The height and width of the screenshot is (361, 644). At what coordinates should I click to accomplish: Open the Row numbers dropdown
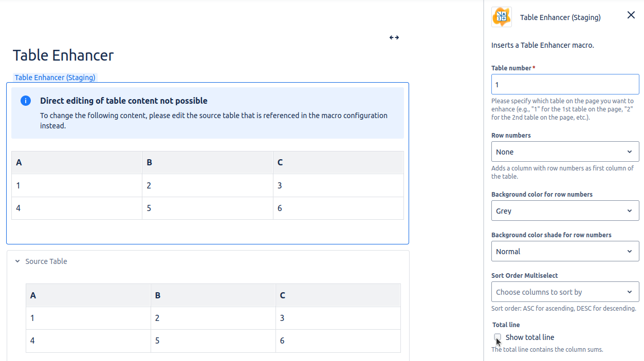click(565, 152)
